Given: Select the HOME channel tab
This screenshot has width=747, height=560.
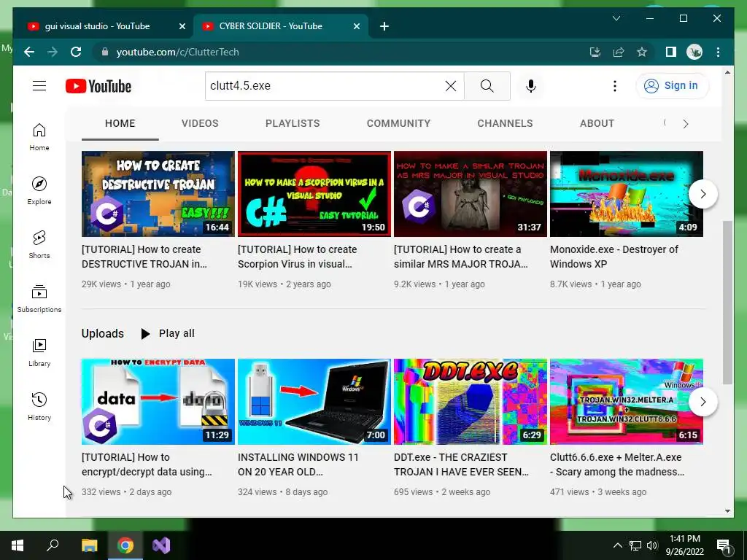Looking at the screenshot, I should (x=120, y=124).
